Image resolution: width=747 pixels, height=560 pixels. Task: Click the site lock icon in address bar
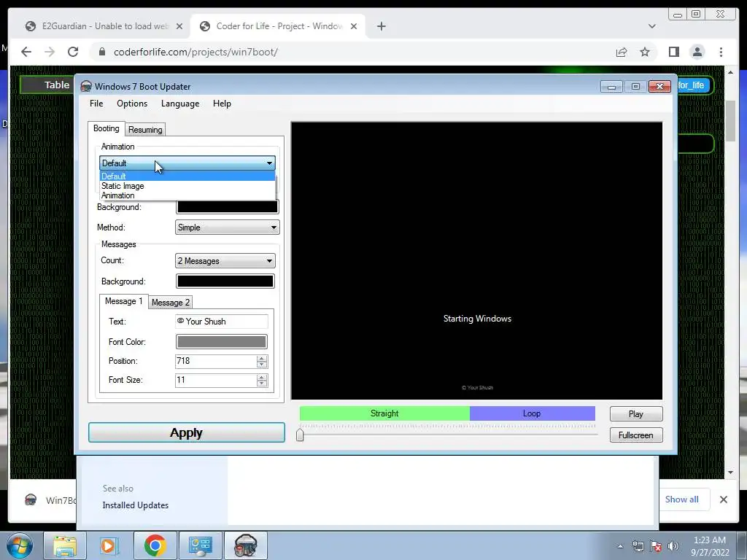point(102,52)
